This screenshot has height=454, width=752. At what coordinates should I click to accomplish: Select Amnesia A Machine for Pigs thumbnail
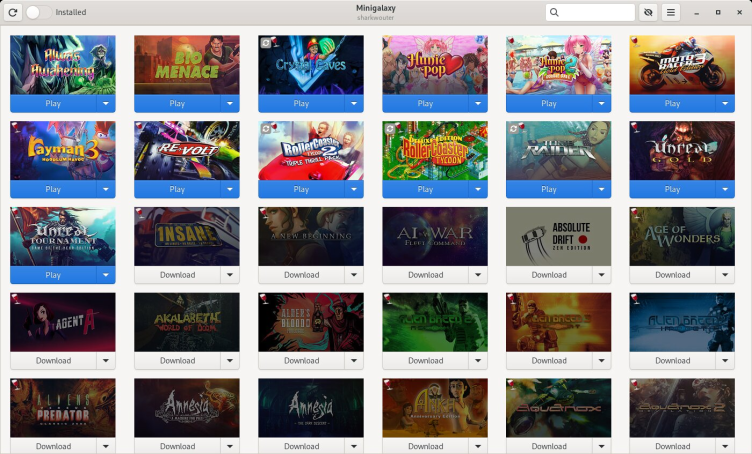click(187, 408)
